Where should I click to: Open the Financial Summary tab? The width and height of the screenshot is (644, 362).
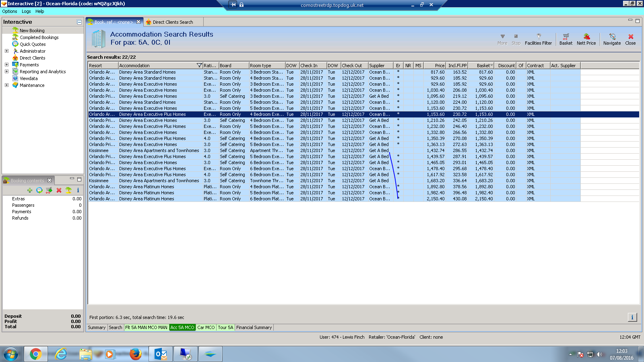(x=254, y=327)
